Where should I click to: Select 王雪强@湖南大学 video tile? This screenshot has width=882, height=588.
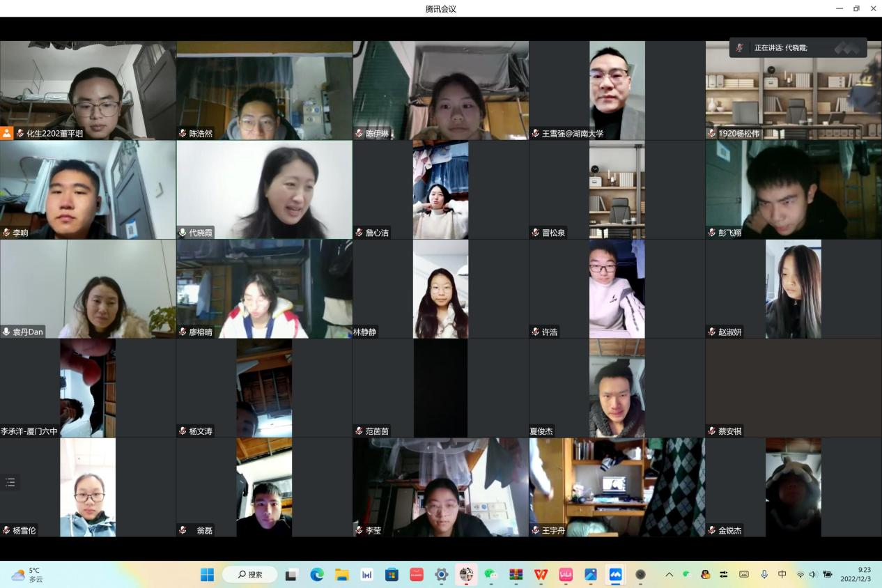pos(617,90)
